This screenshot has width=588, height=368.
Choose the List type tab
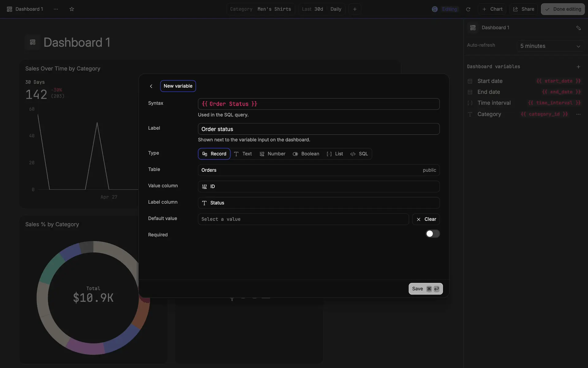[x=335, y=154]
